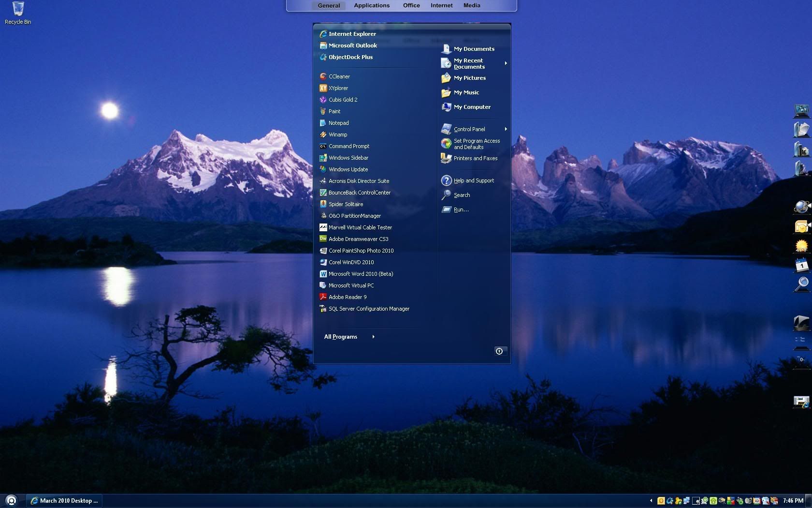
Task: Launch the Cubis Gold 2 icon
Action: pos(323,100)
